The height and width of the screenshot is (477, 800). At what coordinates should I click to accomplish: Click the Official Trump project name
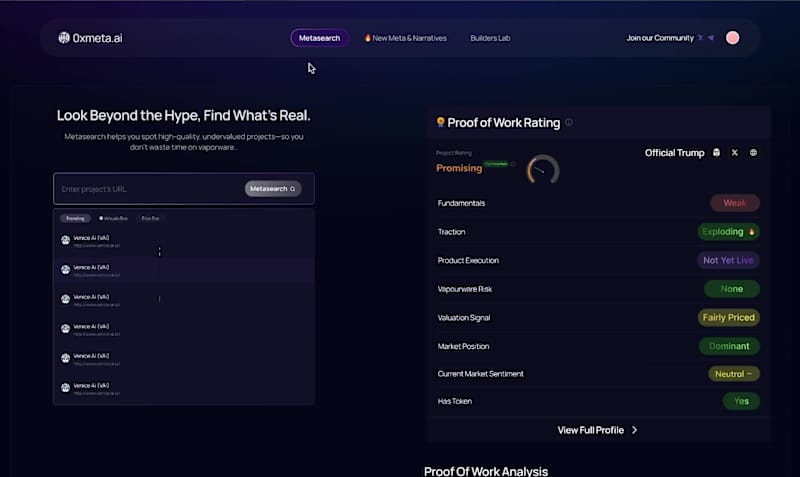674,153
